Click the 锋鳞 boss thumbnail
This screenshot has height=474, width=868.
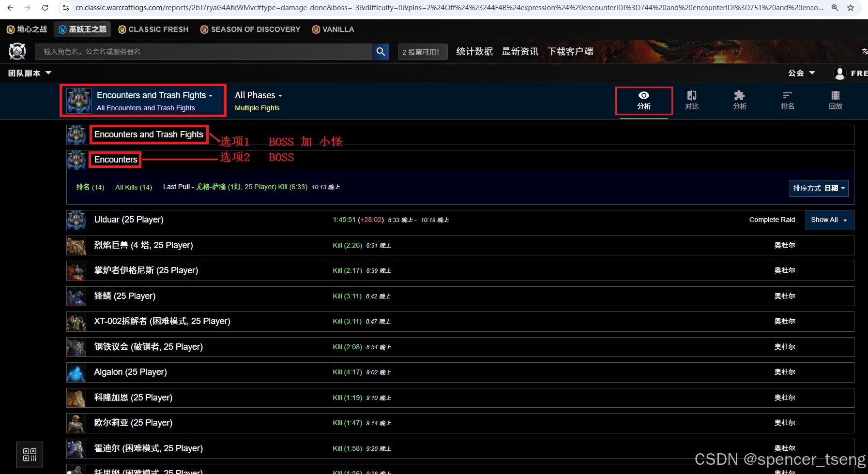[76, 296]
